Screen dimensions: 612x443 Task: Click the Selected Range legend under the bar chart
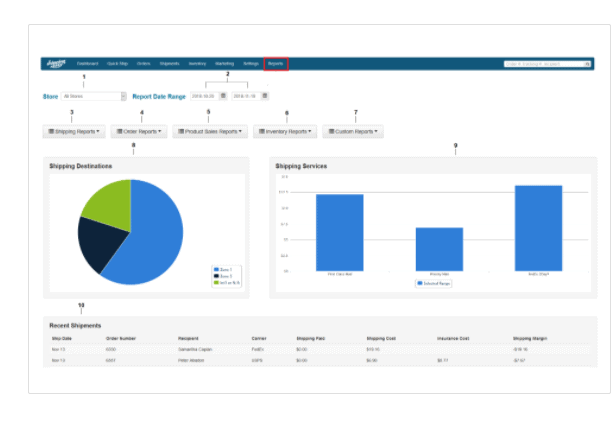point(434,283)
